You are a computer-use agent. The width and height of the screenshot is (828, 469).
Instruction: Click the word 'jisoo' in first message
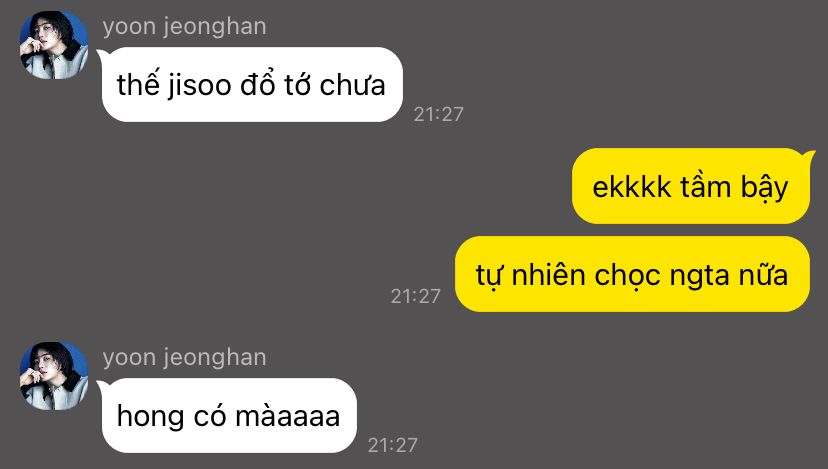coord(200,86)
